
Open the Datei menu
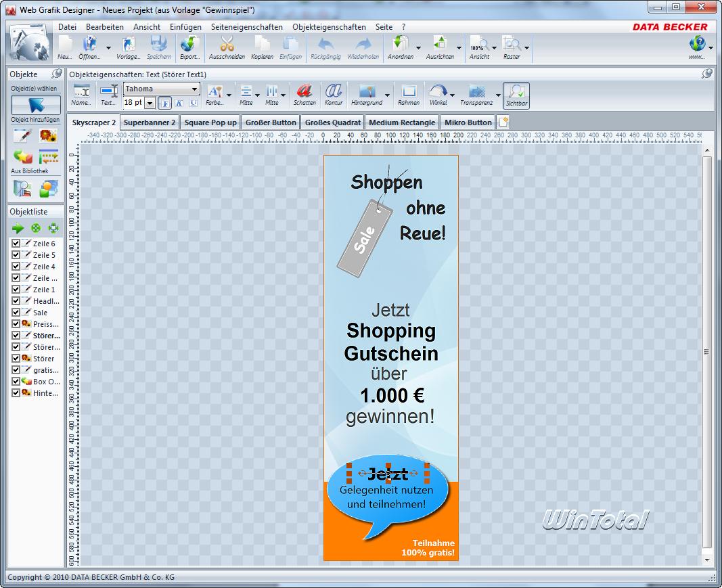click(67, 26)
